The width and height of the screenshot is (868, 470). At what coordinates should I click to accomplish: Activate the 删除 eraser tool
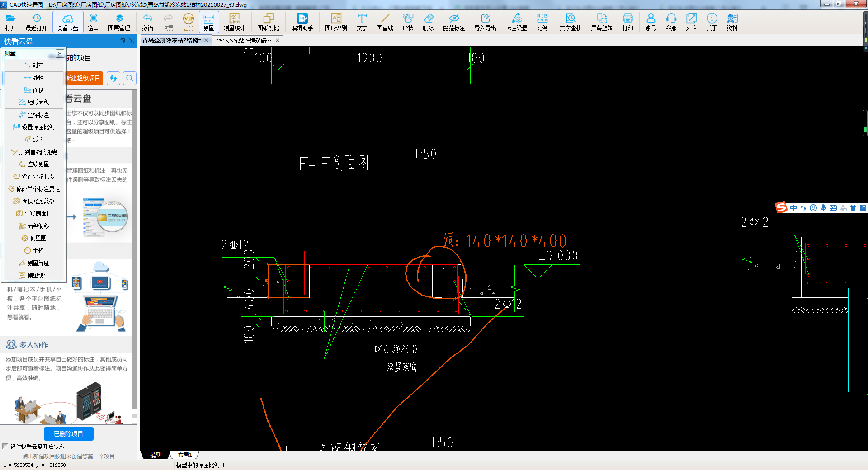pyautogui.click(x=428, y=22)
